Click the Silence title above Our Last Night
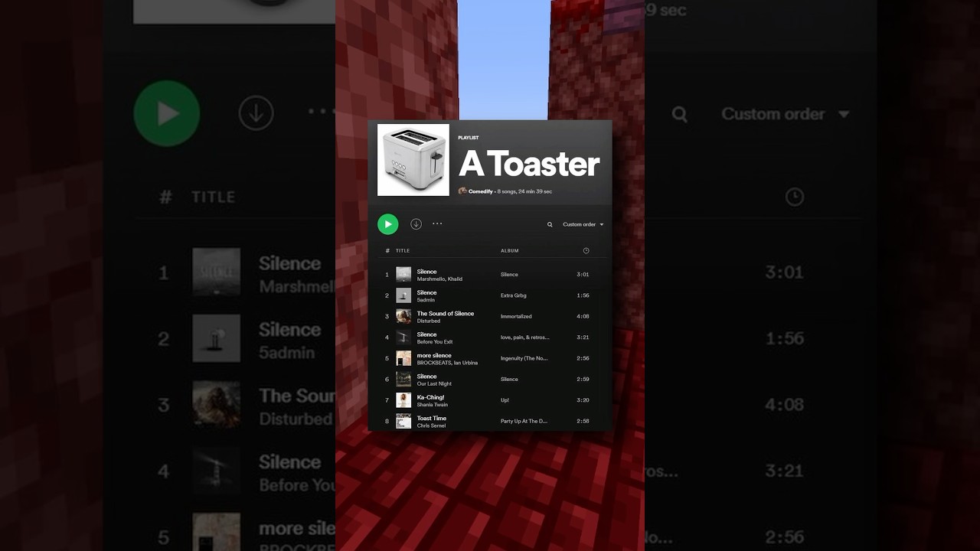980x551 pixels. click(426, 377)
